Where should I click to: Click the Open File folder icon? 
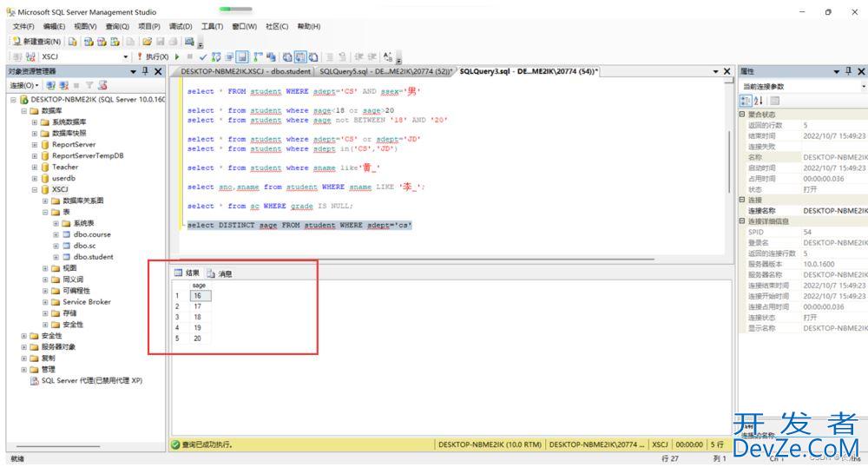(147, 42)
